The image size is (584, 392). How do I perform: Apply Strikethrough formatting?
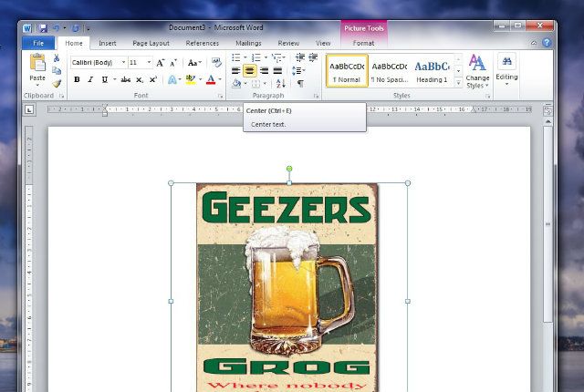pos(126,79)
